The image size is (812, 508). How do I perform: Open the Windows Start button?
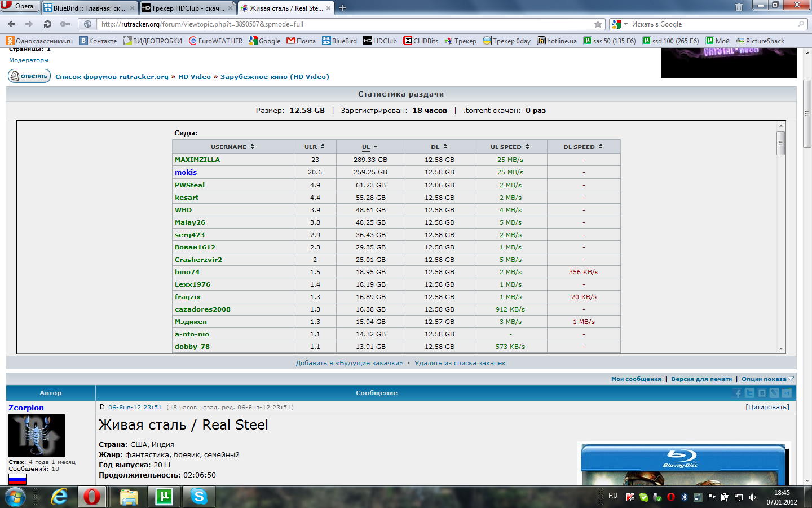pos(15,497)
